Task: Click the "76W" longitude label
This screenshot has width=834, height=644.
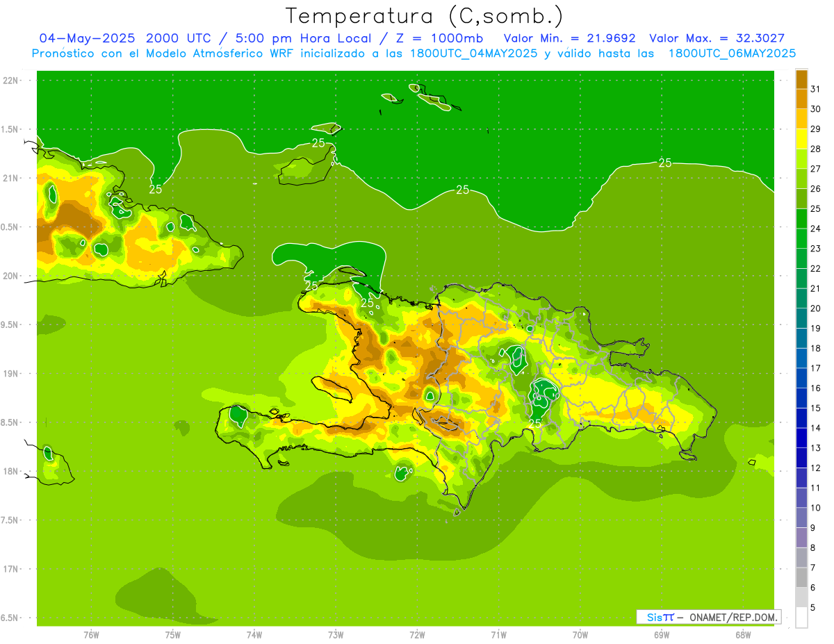Action: [91, 635]
